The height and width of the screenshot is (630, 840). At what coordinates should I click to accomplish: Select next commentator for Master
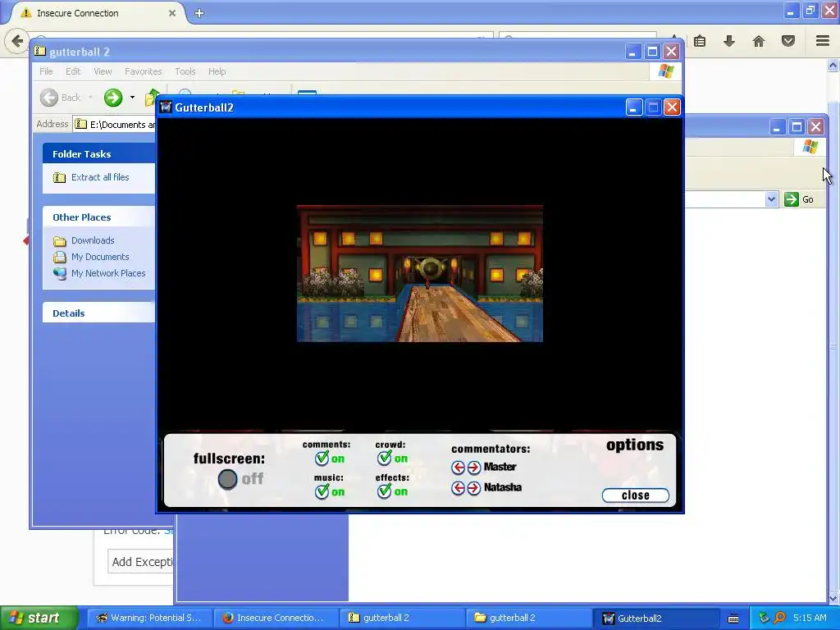pyautogui.click(x=473, y=468)
